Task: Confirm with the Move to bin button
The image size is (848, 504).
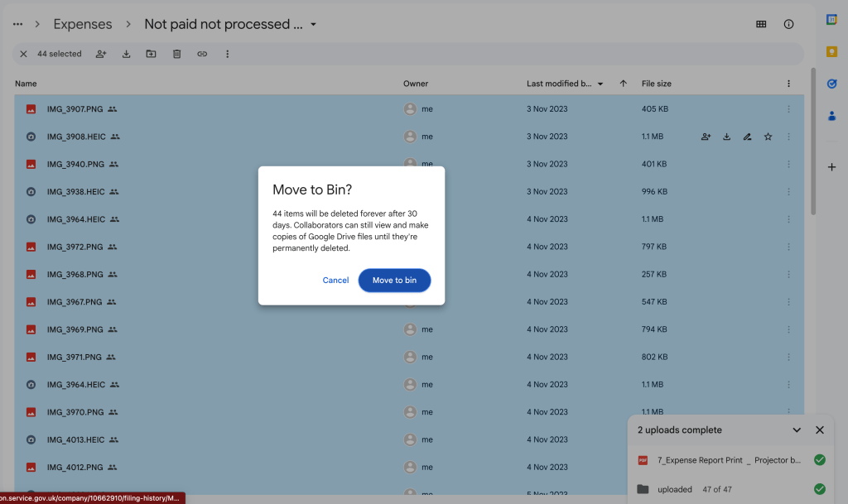Action: tap(394, 281)
